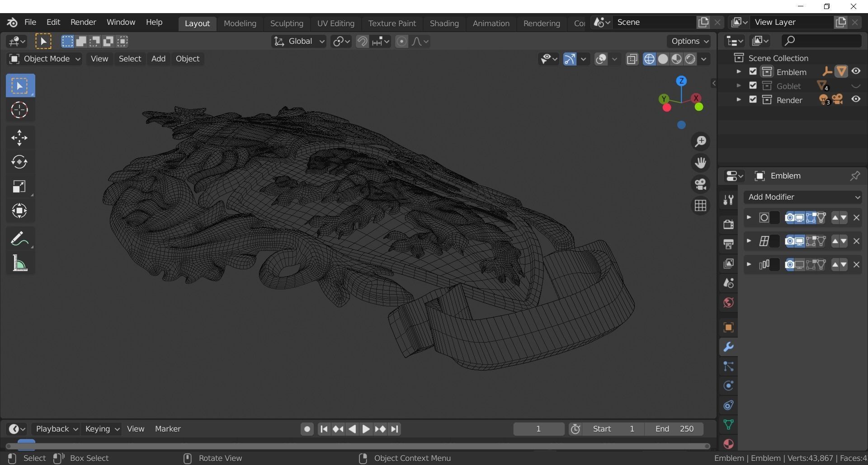Jump to the timeline's last frame
This screenshot has width=868, height=465.
click(x=395, y=429)
